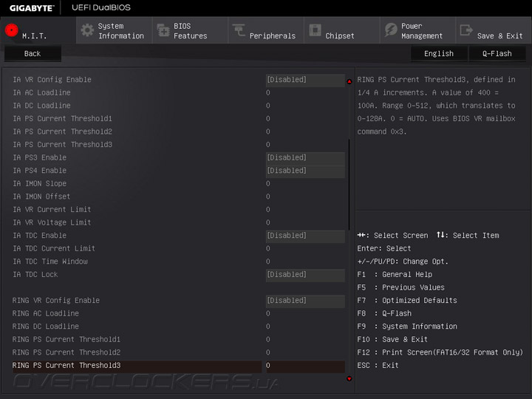Select IA AC Loadline value field
532x399 pixels.
268,92
